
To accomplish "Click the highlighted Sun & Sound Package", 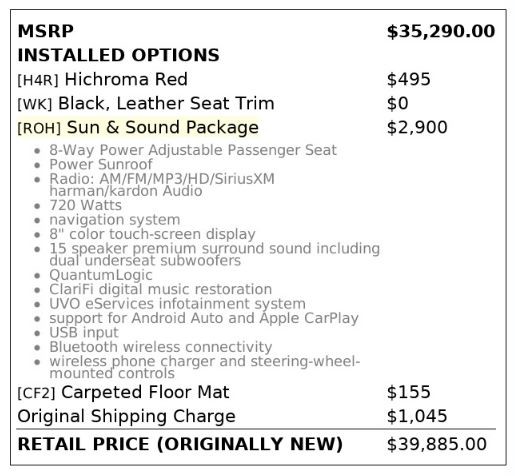I will click(x=163, y=127).
